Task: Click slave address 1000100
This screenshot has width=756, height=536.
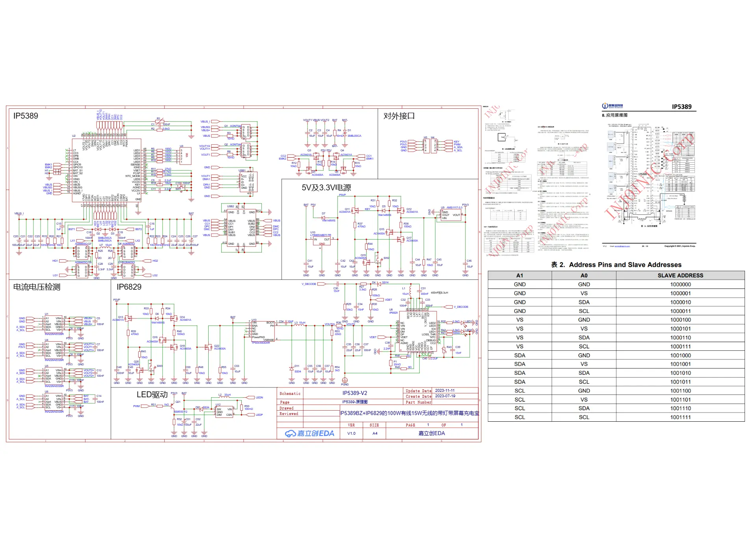Action: click(x=680, y=320)
